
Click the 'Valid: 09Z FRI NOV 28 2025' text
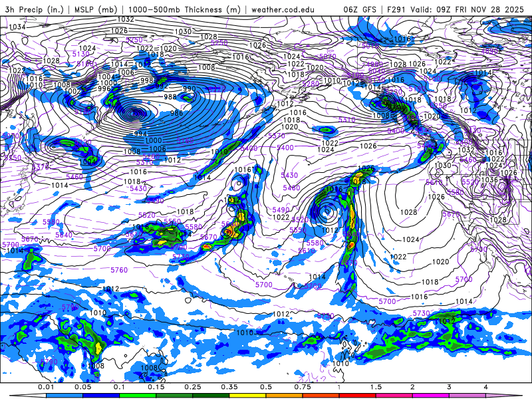point(467,9)
